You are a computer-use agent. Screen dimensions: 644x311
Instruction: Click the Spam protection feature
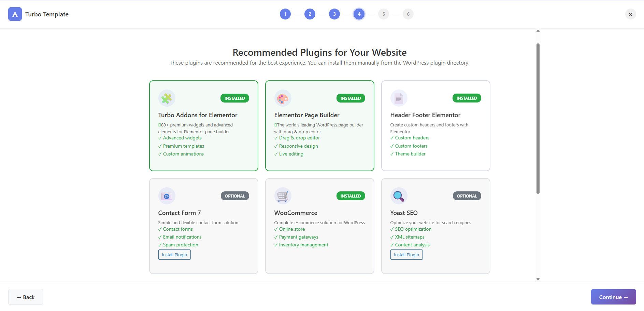[x=178, y=245]
